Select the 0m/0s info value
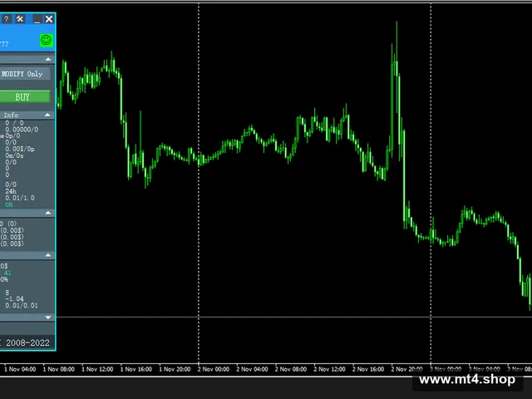Viewport: 532px width, 399px height. (x=14, y=155)
